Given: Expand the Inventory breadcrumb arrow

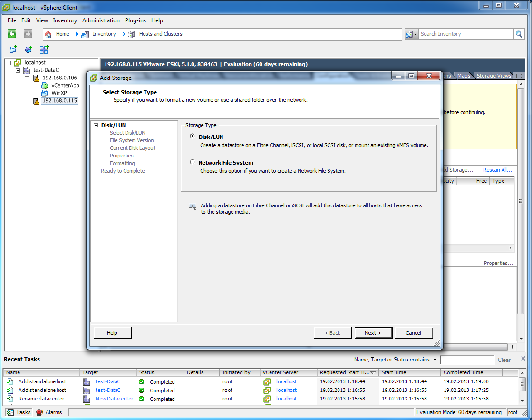Looking at the screenshot, I should click(124, 34).
